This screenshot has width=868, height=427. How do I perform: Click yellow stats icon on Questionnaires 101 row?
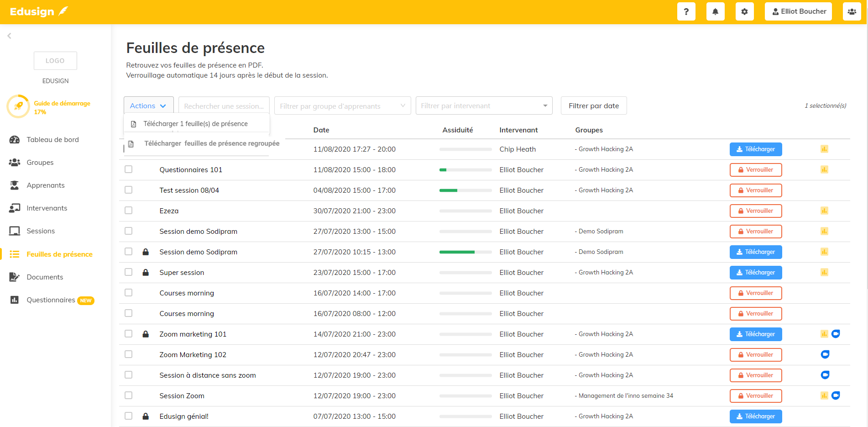824,169
